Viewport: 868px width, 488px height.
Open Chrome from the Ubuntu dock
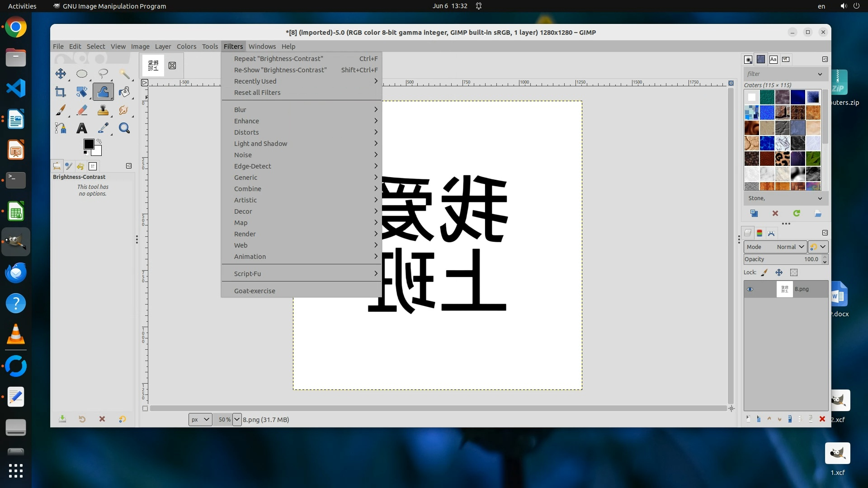coord(16,28)
